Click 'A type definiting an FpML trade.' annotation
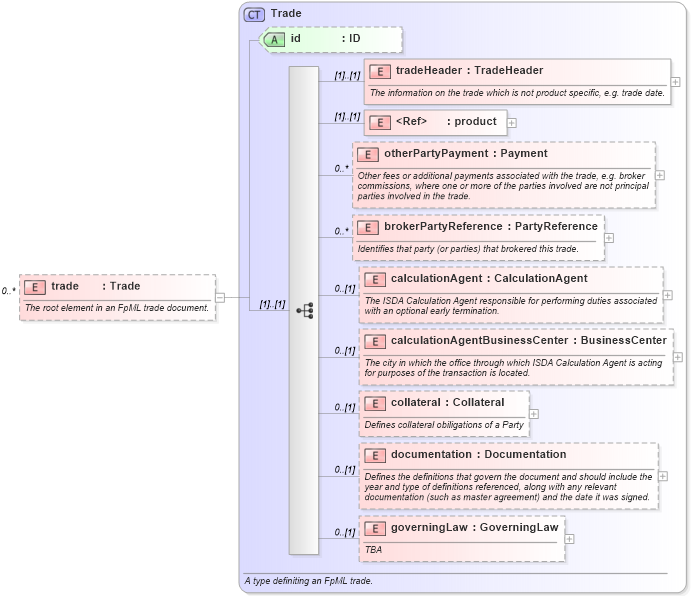This screenshot has width=691, height=596. point(308,581)
